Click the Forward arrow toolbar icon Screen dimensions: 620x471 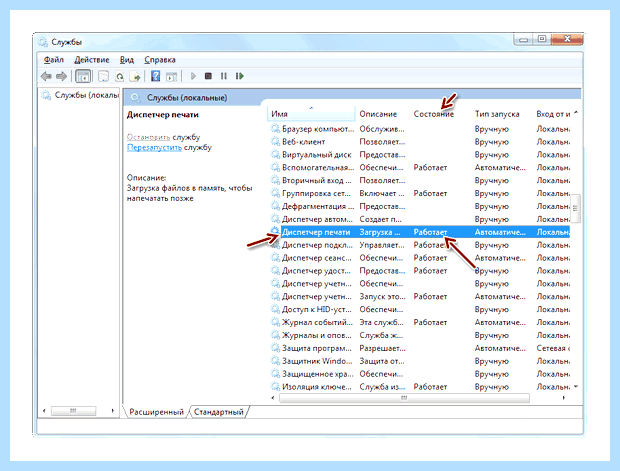(x=61, y=76)
